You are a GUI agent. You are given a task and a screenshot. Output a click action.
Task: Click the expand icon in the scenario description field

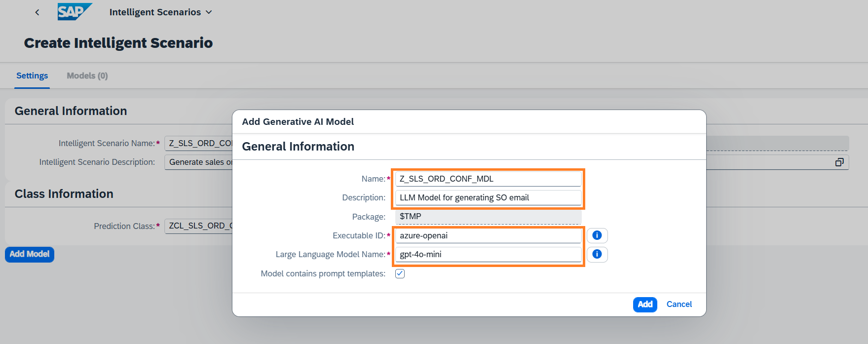click(839, 162)
